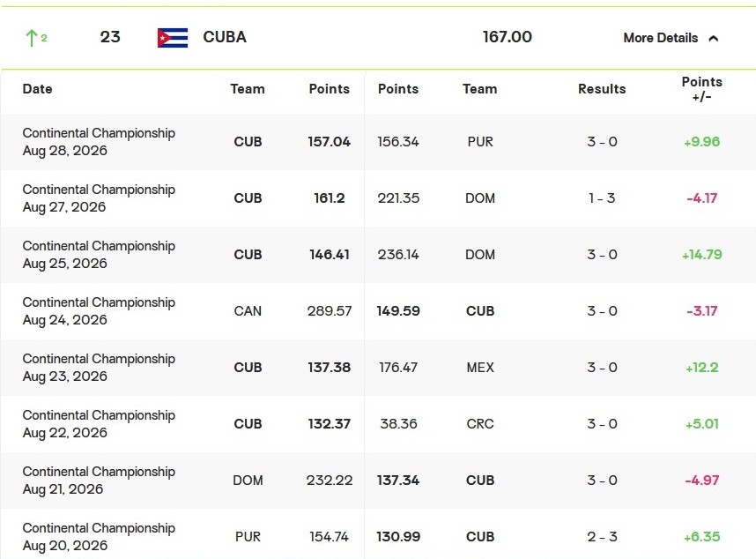Click CRC team in Aug 22 row
The image size is (756, 559).
pyautogui.click(x=480, y=424)
